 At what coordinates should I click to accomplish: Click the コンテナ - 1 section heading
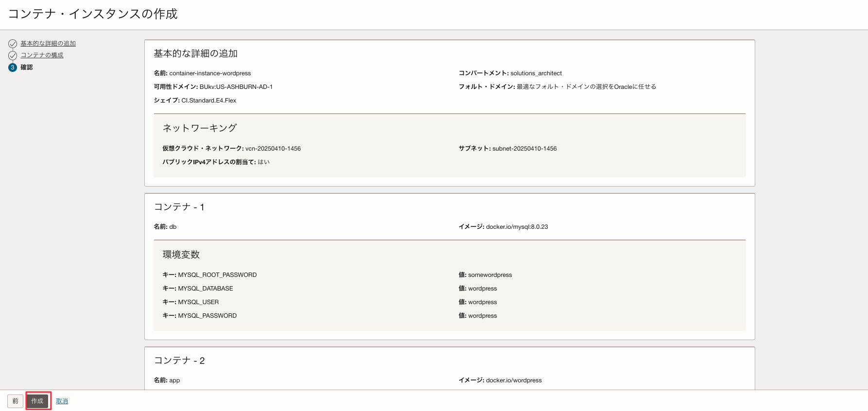[179, 207]
